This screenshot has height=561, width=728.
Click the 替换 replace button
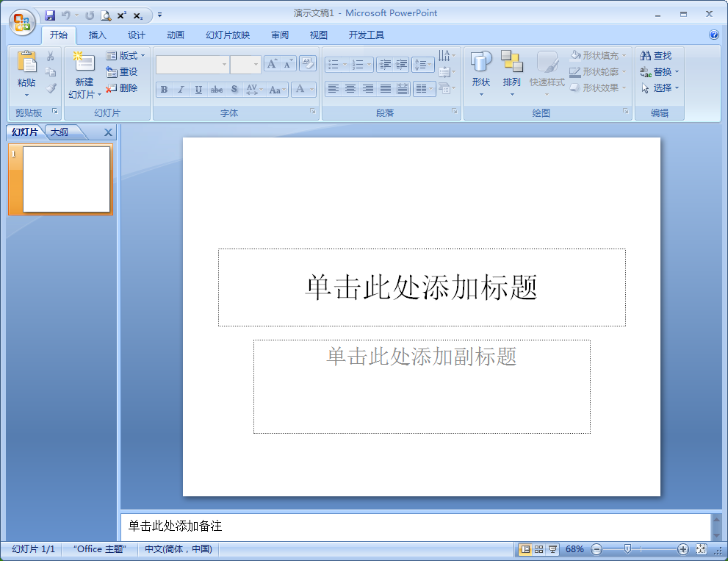[659, 72]
